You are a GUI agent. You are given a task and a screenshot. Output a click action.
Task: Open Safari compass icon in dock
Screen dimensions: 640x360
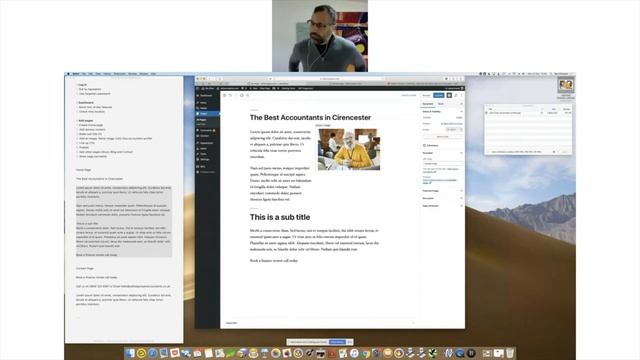pyautogui.click(x=152, y=353)
